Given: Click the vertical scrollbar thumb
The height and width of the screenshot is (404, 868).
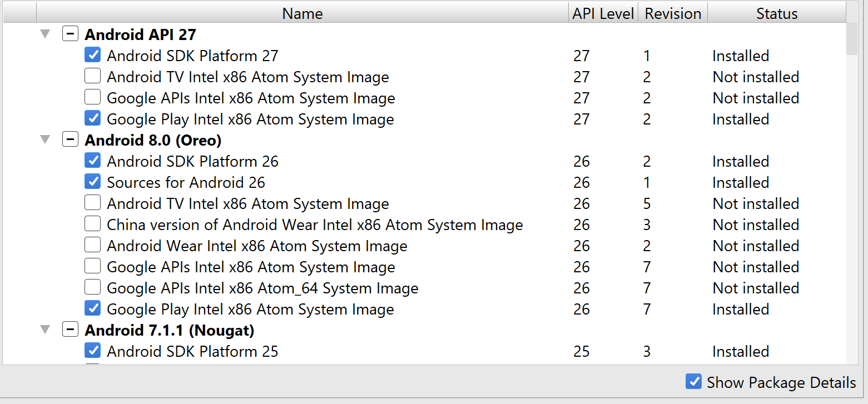Looking at the screenshot, I should pos(852,39).
